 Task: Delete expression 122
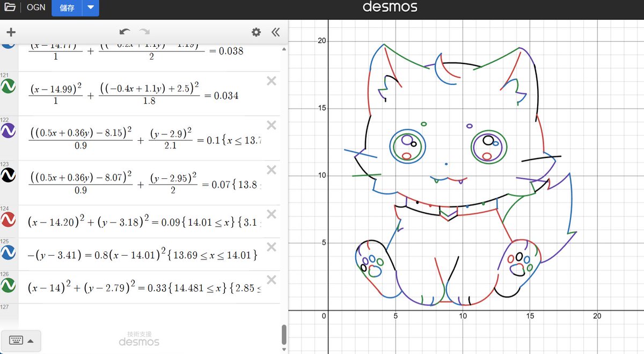click(272, 125)
